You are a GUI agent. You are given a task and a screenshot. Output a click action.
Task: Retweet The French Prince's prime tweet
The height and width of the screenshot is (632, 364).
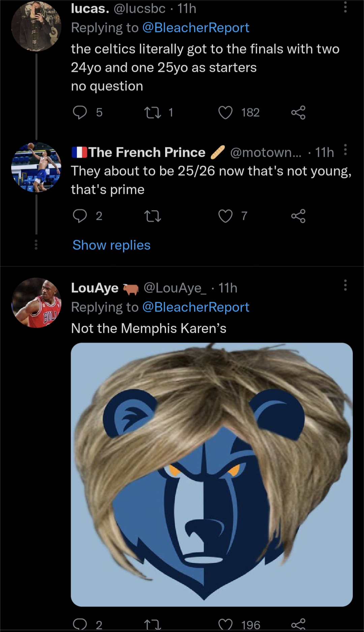click(x=153, y=216)
